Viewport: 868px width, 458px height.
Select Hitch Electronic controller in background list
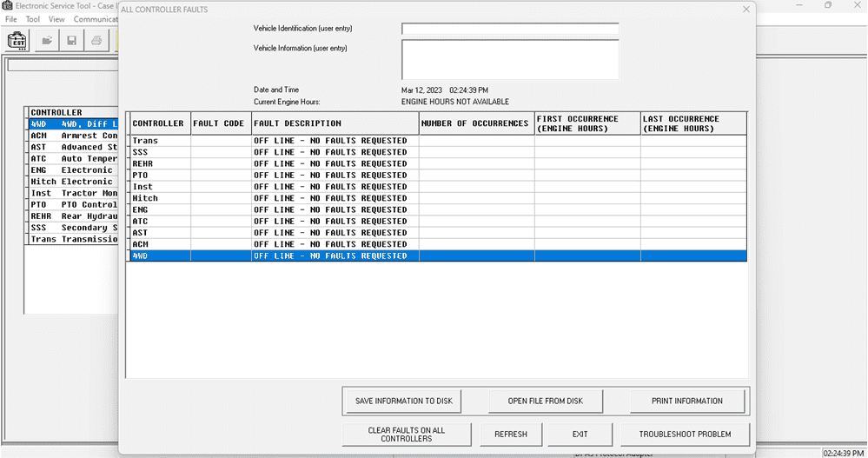(x=73, y=182)
